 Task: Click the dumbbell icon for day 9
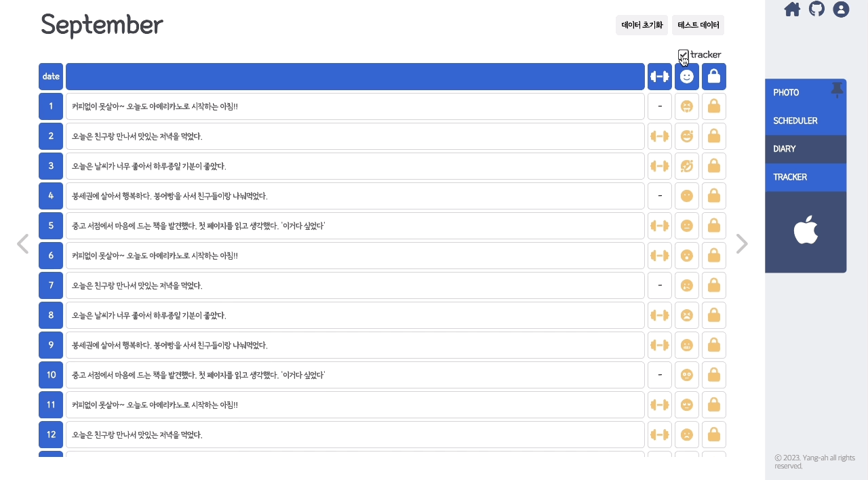coord(660,345)
